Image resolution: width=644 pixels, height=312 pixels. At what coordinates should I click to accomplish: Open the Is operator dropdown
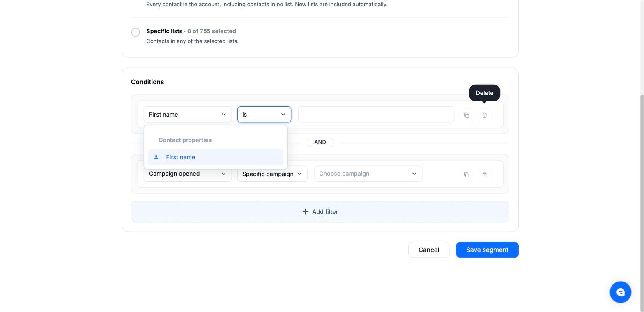264,115
